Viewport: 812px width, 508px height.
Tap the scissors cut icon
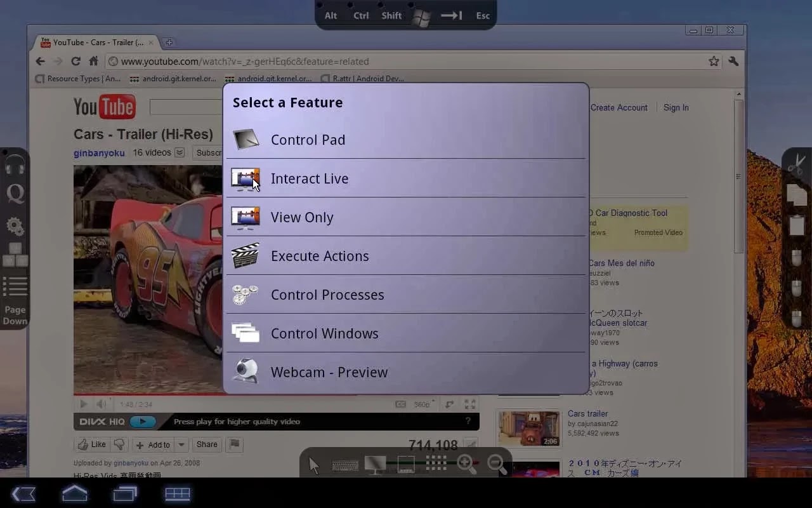(796, 163)
